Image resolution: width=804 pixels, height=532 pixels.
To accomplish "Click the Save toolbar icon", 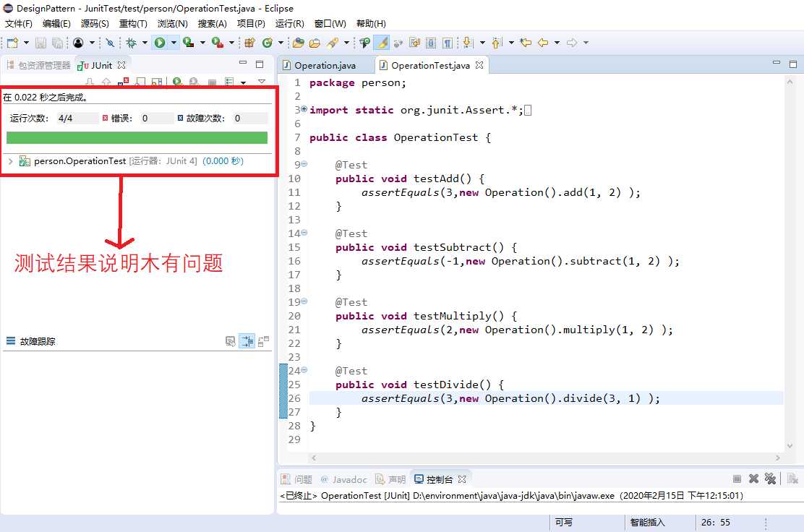I will click(x=40, y=43).
